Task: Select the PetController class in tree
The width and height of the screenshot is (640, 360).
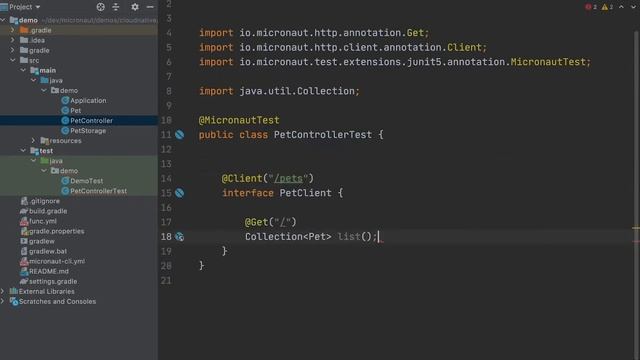Action: (x=87, y=120)
